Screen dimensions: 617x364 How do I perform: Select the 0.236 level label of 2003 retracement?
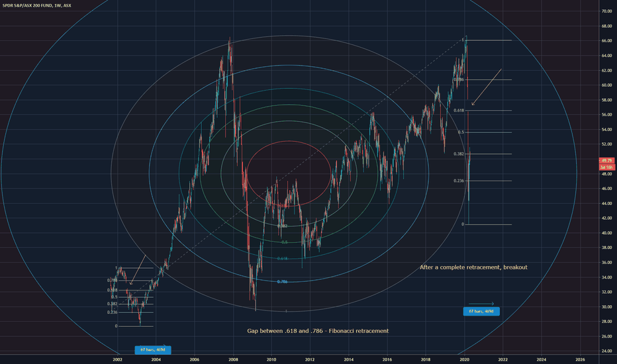[112, 312]
